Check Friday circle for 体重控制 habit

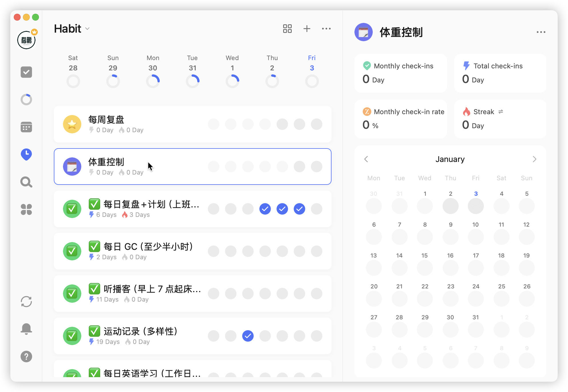(x=316, y=167)
